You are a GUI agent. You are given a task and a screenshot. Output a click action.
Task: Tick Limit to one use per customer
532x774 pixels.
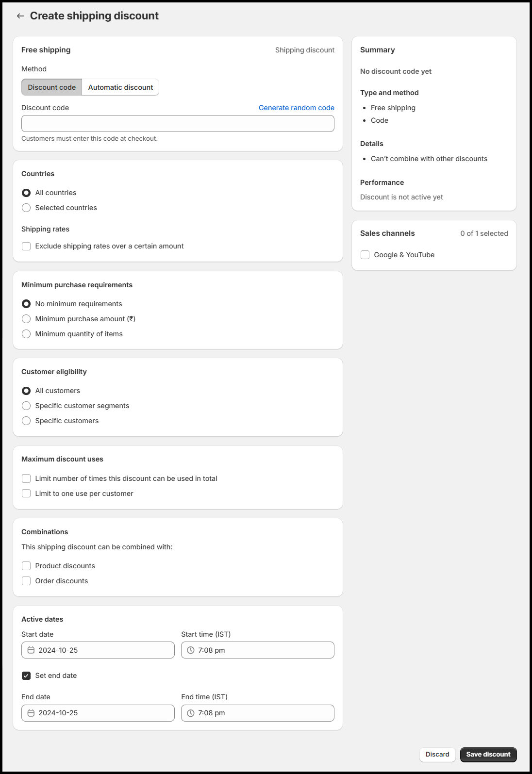pos(26,494)
